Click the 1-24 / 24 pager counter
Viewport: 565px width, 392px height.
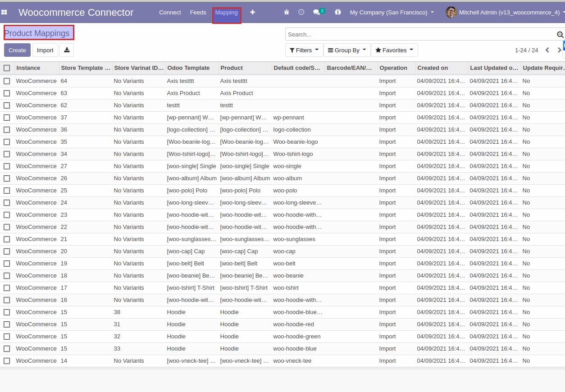(x=526, y=50)
